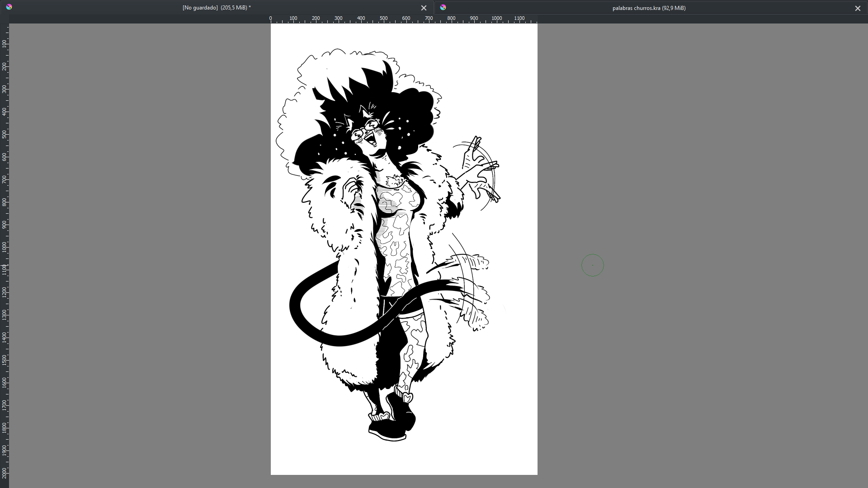Click the 500 mark on the horizontal ruler

383,19
